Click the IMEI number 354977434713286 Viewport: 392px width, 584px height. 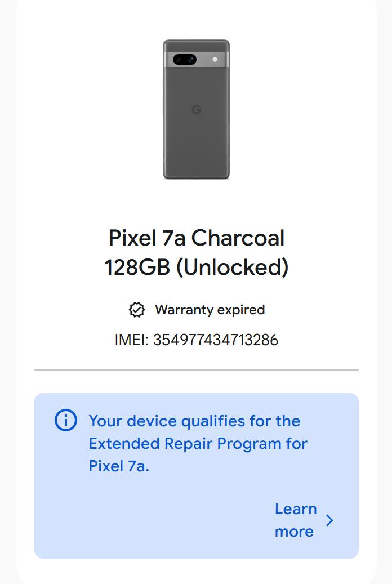[216, 340]
